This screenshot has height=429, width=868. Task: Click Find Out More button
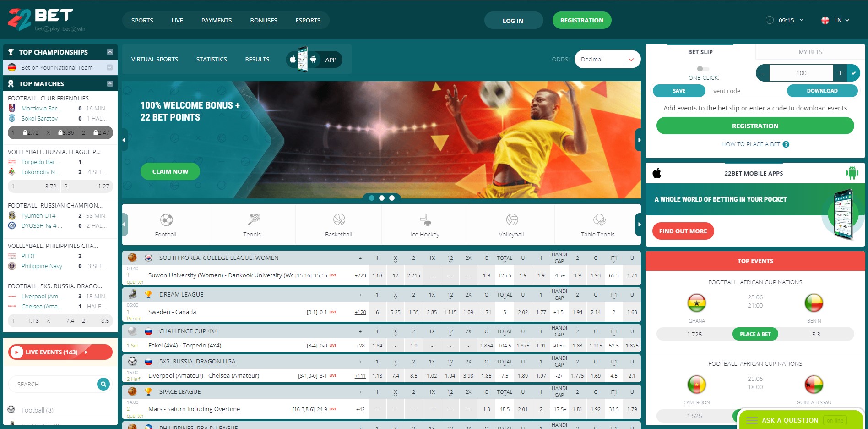pos(683,231)
